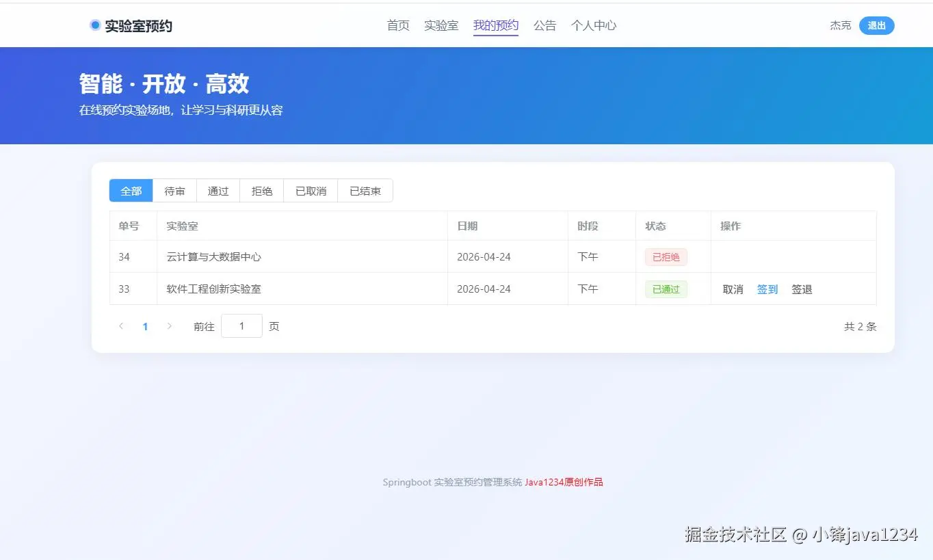This screenshot has width=933, height=560.
Task: Focus the 前往 page number input
Action: click(x=241, y=326)
